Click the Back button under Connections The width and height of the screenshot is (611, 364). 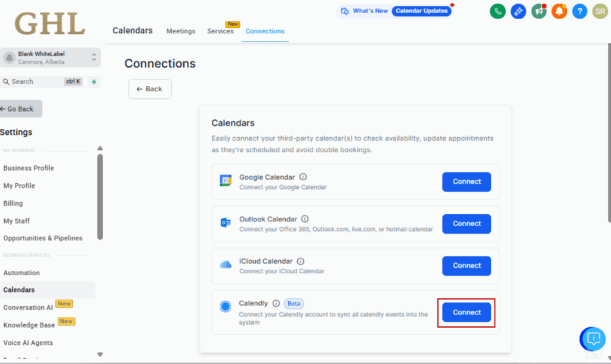[150, 89]
